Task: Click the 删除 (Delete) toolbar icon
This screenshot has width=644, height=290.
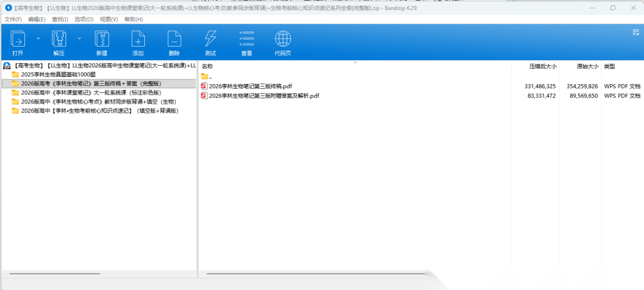Action: click(x=174, y=39)
